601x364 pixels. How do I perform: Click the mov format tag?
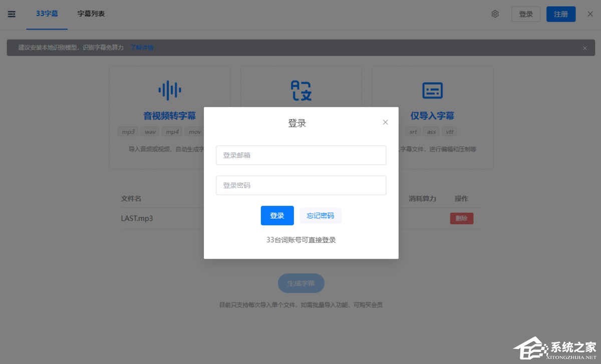[194, 132]
